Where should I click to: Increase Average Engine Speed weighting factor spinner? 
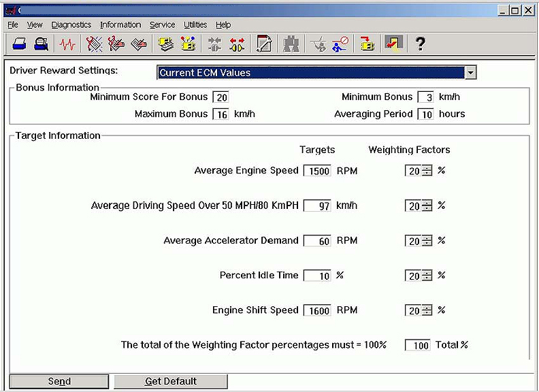[x=427, y=168]
